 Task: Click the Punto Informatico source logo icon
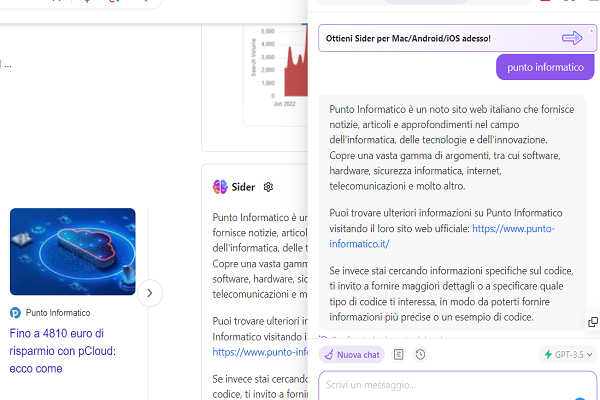click(x=15, y=313)
